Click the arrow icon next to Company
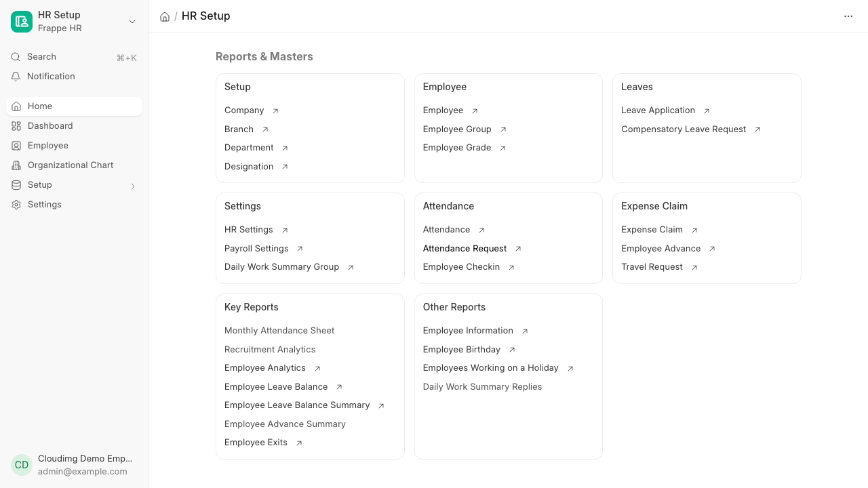868x488 pixels. [x=275, y=110]
